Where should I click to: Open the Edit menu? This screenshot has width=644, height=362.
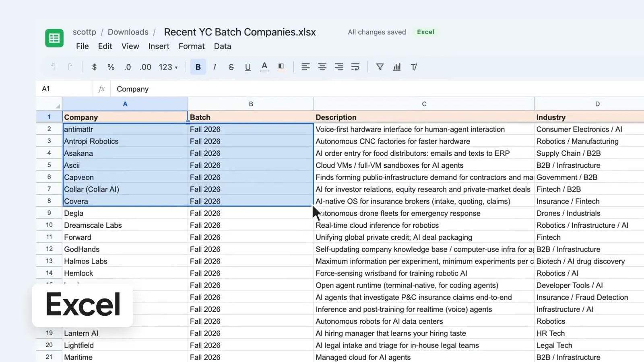tap(105, 46)
